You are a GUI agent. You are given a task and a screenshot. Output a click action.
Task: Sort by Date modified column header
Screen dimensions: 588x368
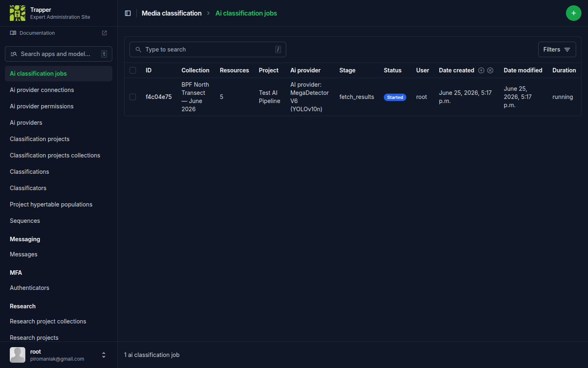(x=523, y=70)
